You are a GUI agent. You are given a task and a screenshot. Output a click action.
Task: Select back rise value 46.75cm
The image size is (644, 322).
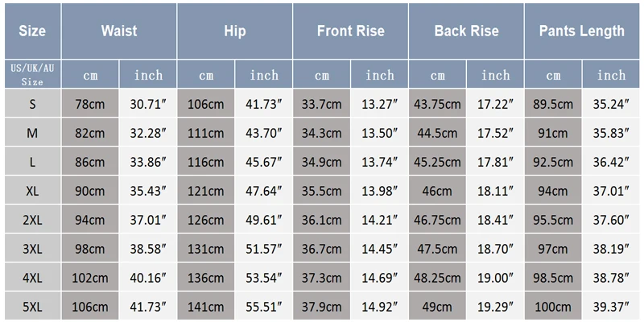(x=437, y=220)
